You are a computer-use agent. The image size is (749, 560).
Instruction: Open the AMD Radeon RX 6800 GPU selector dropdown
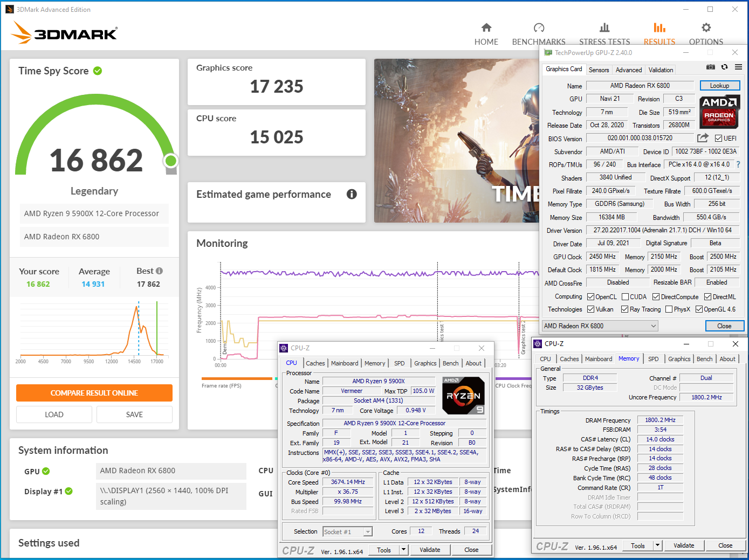point(600,326)
